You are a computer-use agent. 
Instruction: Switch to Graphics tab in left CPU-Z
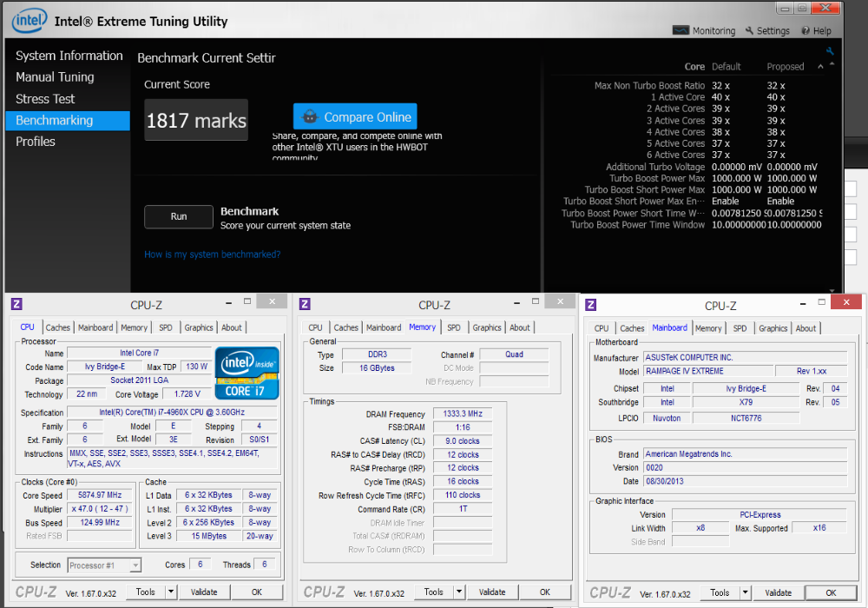click(x=199, y=327)
